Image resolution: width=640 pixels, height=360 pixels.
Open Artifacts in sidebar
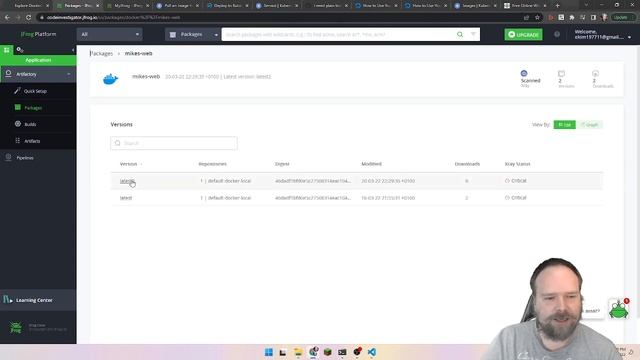pyautogui.click(x=32, y=141)
